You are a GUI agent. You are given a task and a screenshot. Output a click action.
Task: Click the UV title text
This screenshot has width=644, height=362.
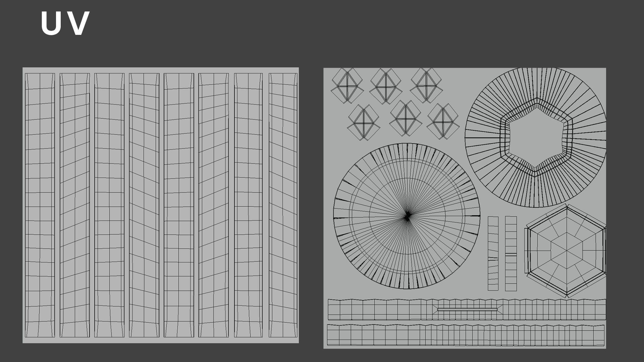click(x=65, y=23)
